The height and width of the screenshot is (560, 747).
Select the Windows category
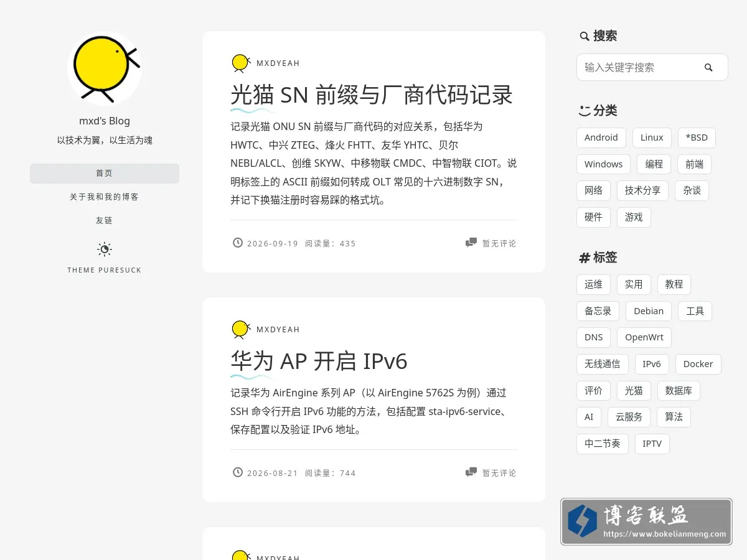603,164
